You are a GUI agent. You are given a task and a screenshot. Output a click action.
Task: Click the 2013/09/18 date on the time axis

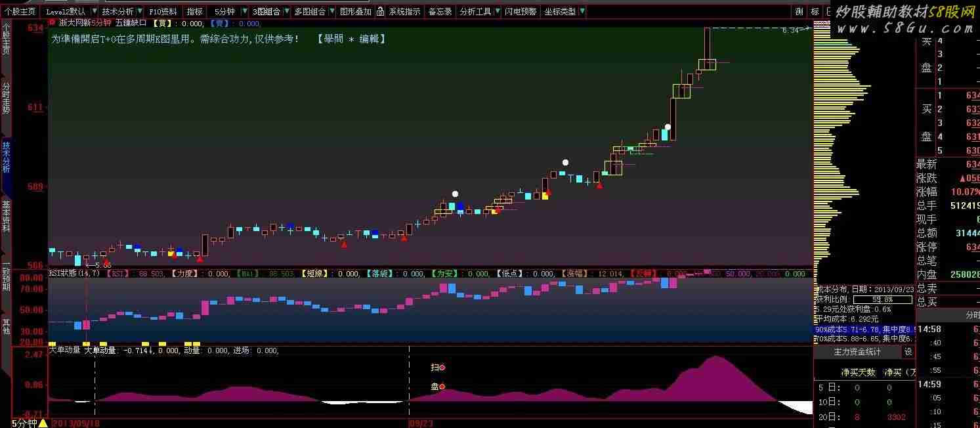tap(76, 423)
